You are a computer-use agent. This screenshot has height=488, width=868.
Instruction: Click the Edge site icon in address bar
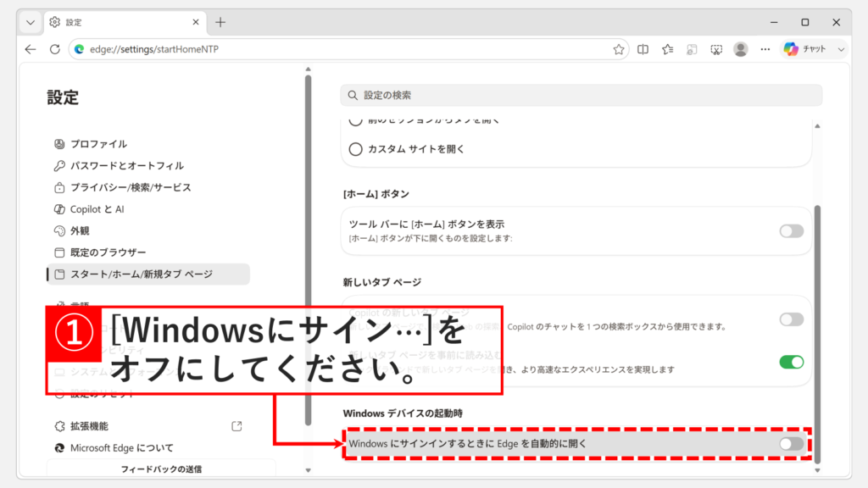[x=79, y=49]
